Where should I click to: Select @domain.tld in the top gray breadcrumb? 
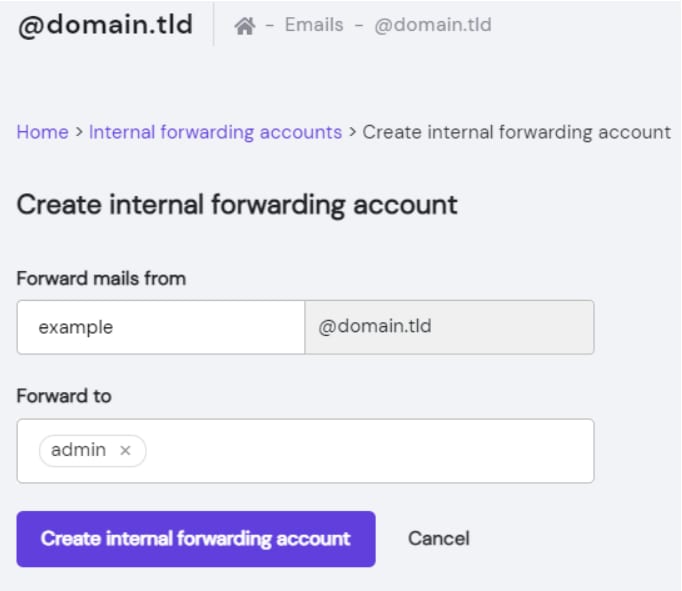433,25
